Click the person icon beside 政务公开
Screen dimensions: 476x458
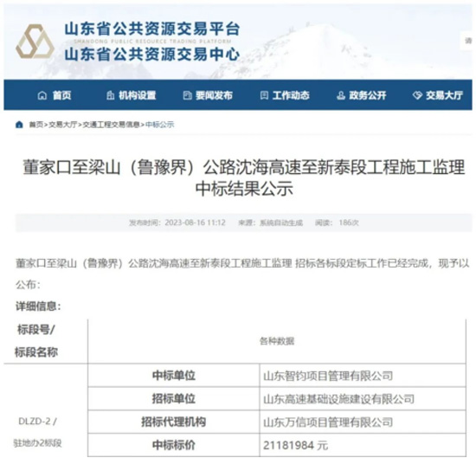click(341, 96)
